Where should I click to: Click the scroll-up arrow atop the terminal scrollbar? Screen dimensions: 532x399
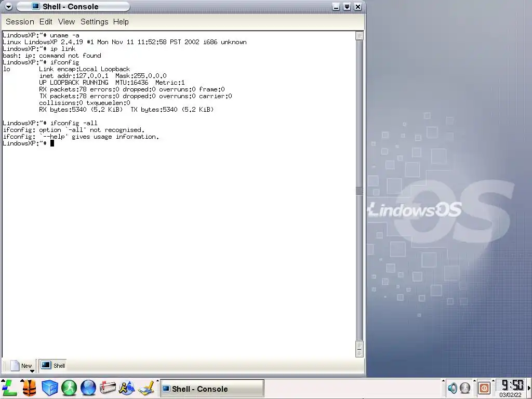point(360,36)
